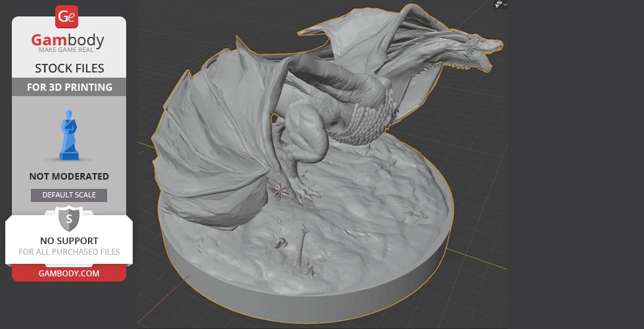The image size is (644, 329).
Task: Click the 3D cursor in the viewport
Action: 281,191
